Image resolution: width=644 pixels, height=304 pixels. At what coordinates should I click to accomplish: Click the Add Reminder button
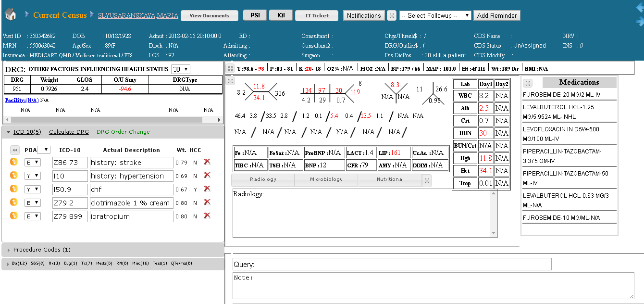[496, 15]
